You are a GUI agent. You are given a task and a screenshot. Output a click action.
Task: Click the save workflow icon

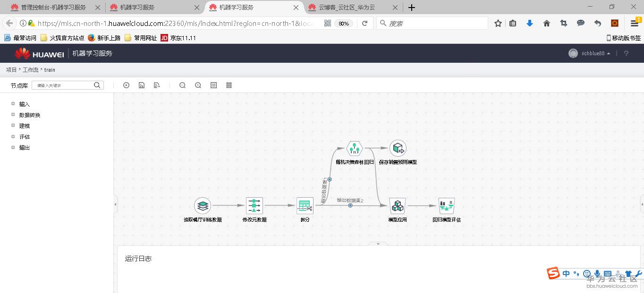142,85
